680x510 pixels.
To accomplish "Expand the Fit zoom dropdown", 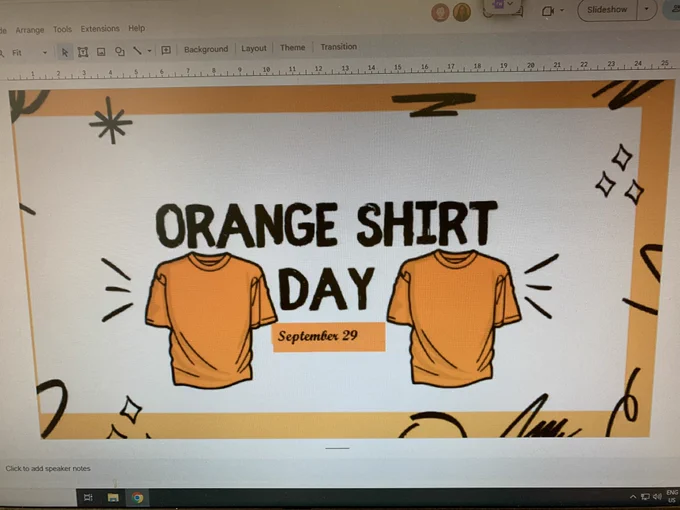I will click(x=45, y=53).
